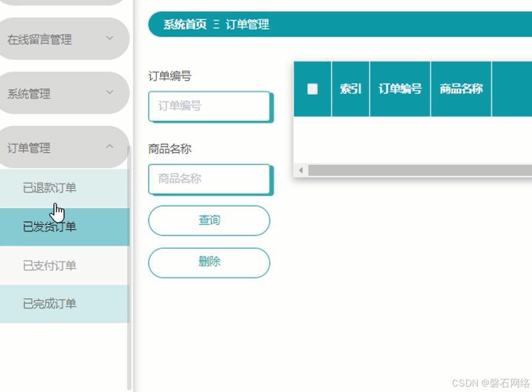Select the 商品名称 column header
The image size is (532, 392).
460,88
